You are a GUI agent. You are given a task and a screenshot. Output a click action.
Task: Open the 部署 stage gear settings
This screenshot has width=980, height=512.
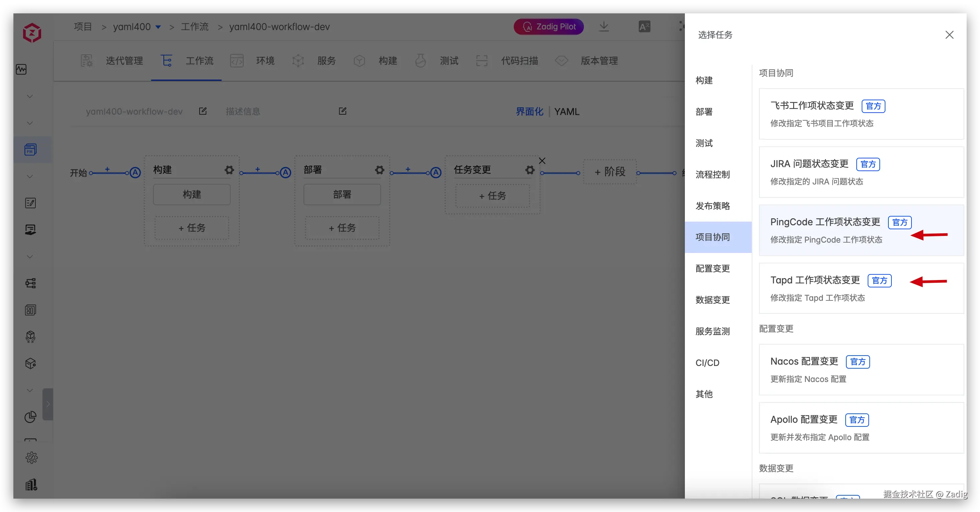click(x=379, y=170)
